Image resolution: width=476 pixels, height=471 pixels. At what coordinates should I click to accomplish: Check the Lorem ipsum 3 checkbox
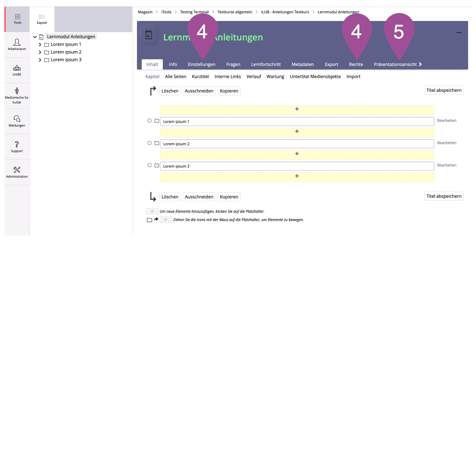149,165
